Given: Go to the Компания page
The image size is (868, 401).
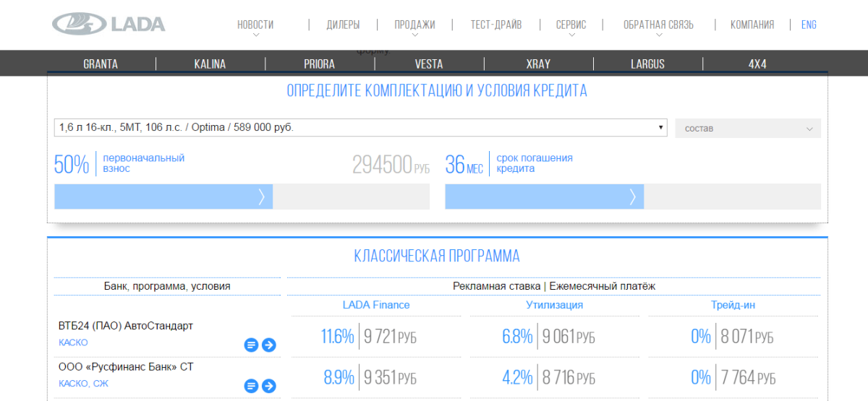Looking at the screenshot, I should tap(752, 25).
